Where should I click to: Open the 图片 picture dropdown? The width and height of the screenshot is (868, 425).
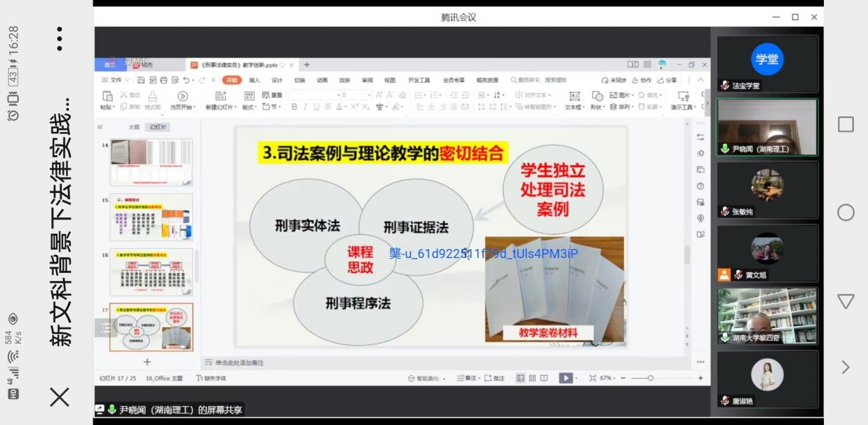[x=621, y=95]
